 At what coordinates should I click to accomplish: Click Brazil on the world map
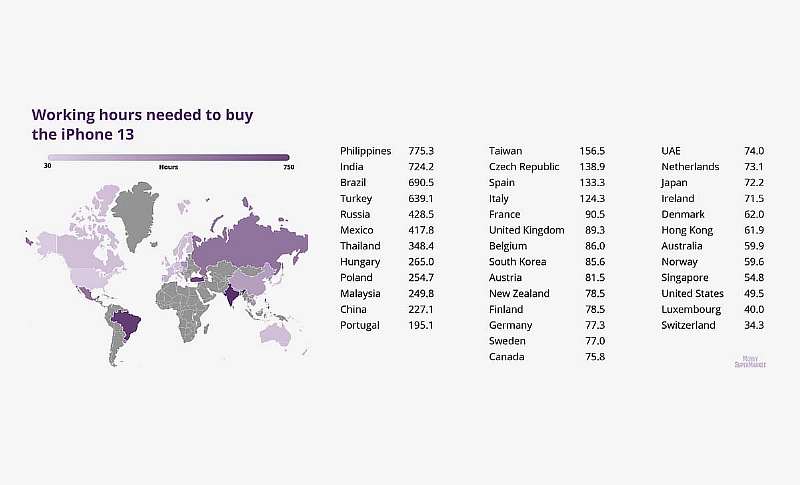point(126,323)
